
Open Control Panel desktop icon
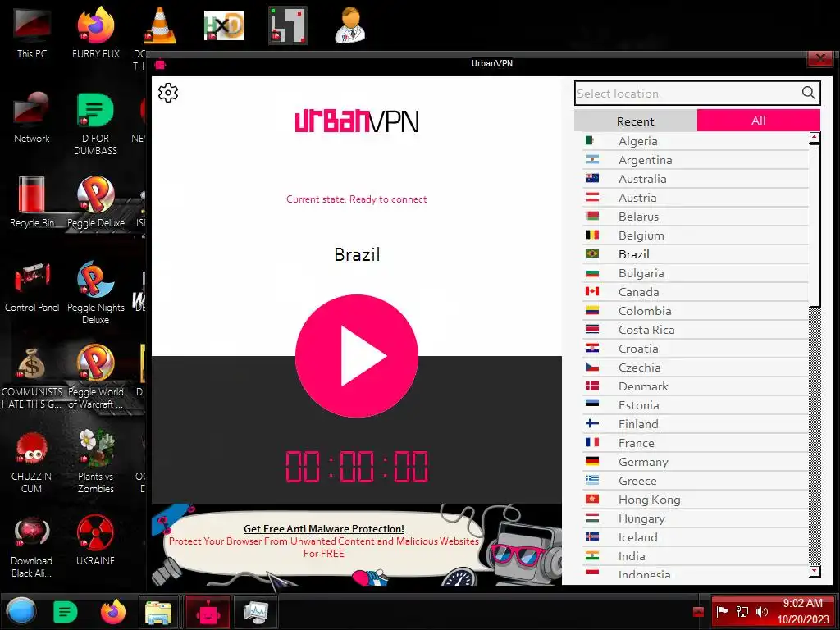[x=32, y=287]
